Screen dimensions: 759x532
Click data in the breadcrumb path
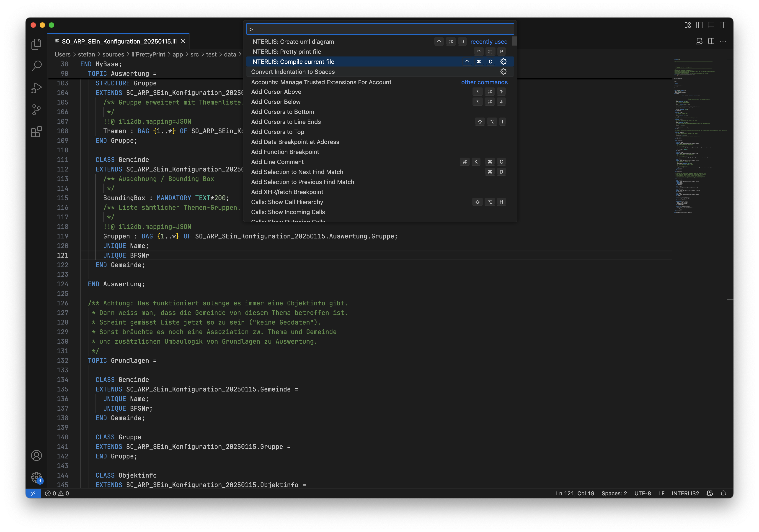click(230, 54)
